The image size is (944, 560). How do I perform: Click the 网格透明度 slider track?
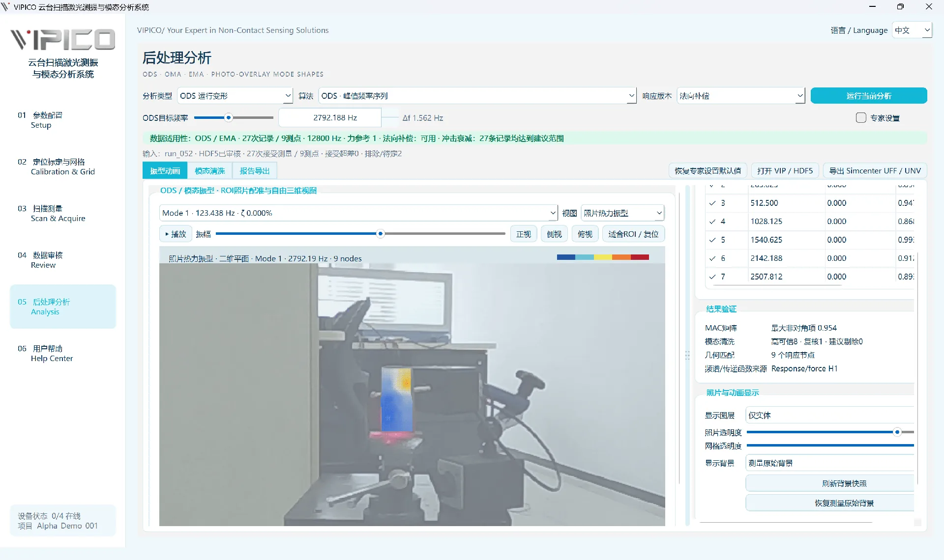pos(830,446)
